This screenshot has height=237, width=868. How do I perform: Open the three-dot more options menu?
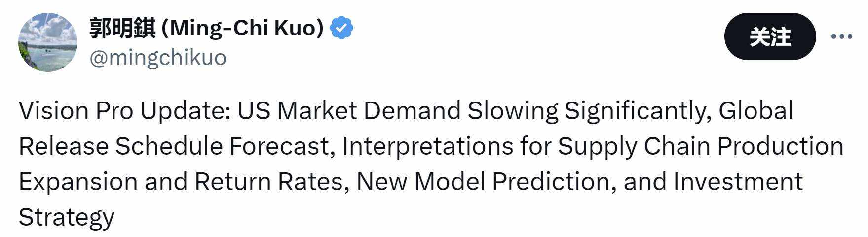(841, 36)
